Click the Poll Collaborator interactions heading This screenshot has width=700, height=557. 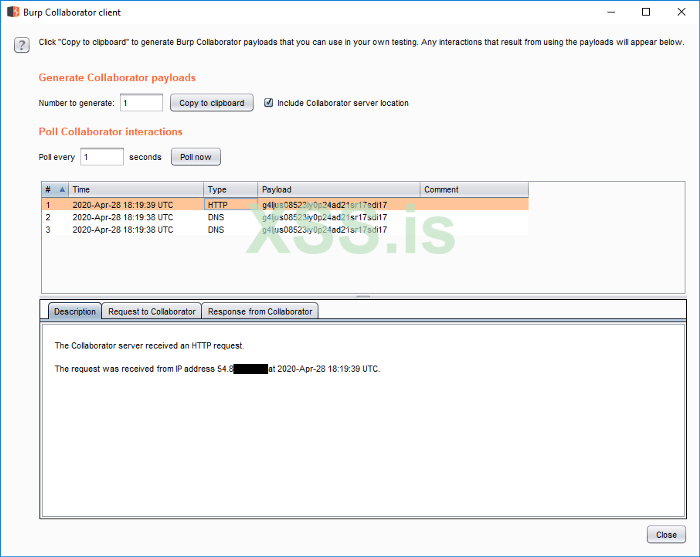[110, 132]
